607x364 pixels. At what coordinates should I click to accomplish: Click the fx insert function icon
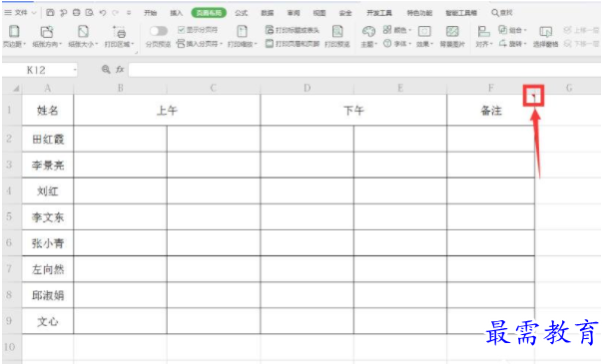[x=120, y=69]
